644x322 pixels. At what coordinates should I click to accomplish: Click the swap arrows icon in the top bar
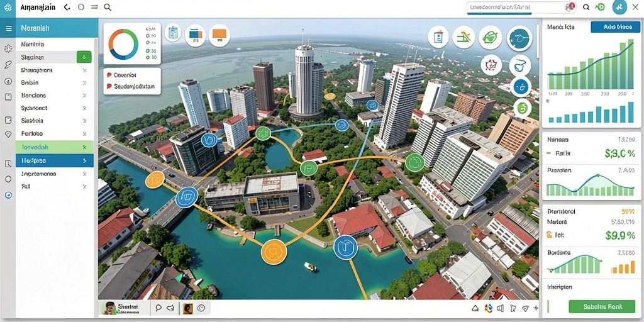tap(94, 8)
